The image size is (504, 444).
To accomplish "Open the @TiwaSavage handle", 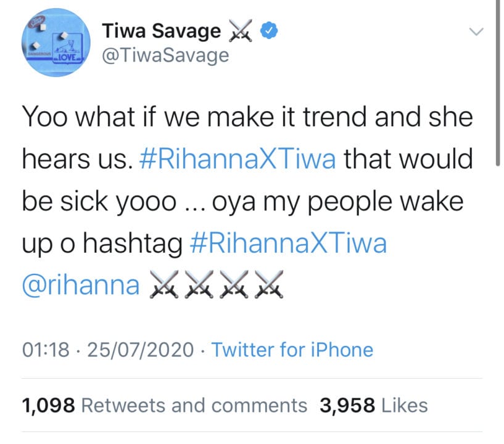I will 164,55.
